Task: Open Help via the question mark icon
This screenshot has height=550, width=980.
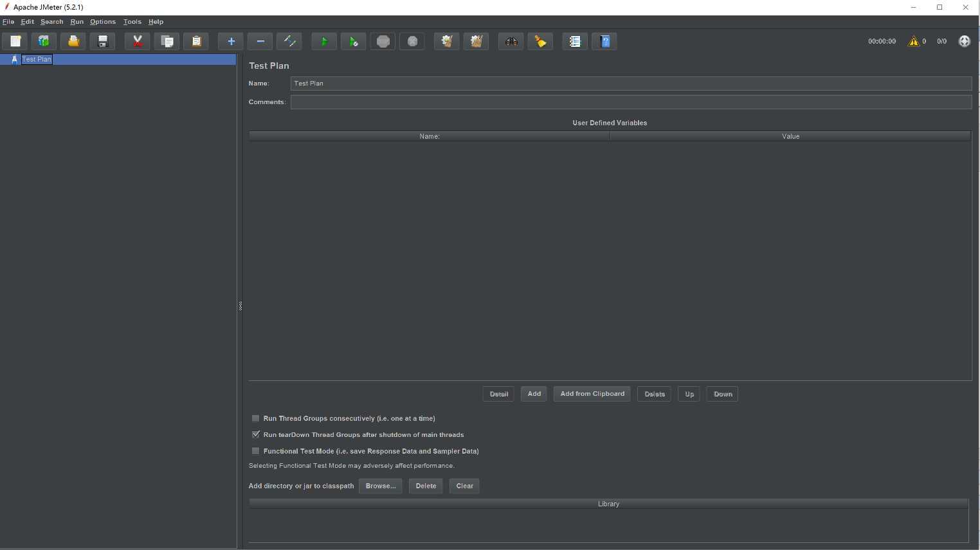Action: point(604,41)
